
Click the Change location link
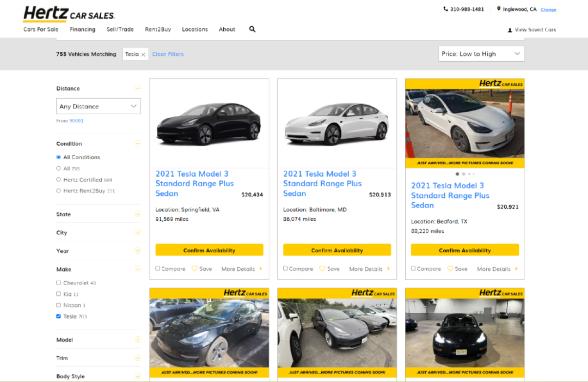pos(548,10)
